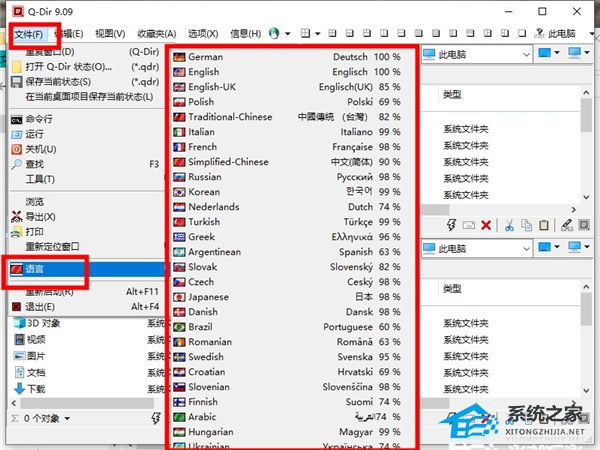Select the 下载 folder
Screen dimensions: 600x450
30,389
